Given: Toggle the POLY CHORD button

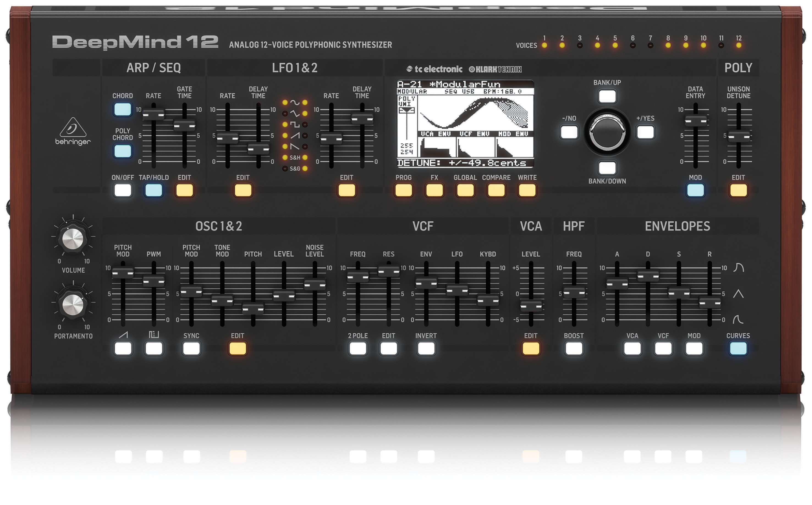Looking at the screenshot, I should pos(123,151).
